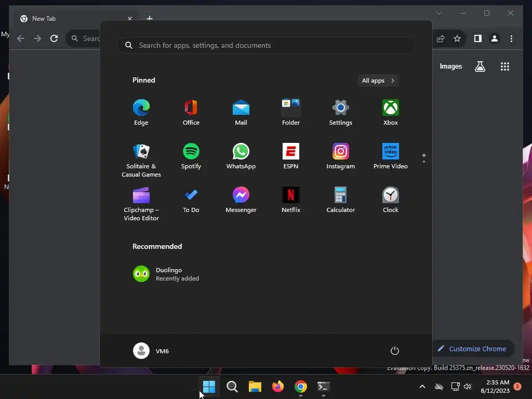Screen dimensions: 532x399
Task: Open the volume control in system tray
Action: coord(468,387)
